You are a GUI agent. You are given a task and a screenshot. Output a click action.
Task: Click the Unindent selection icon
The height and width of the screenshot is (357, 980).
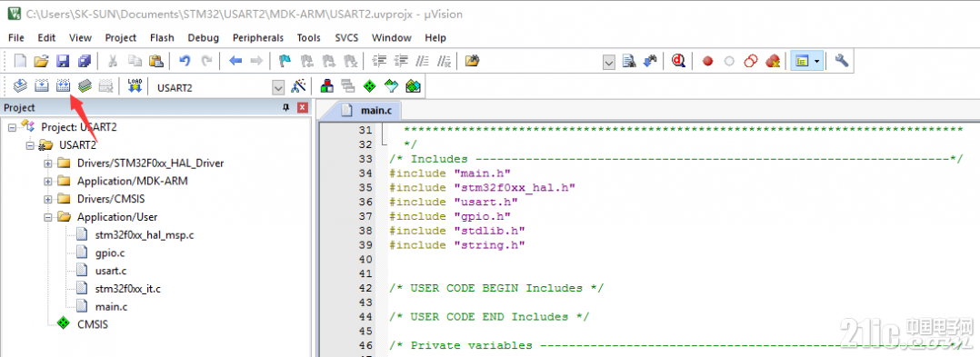pos(400,61)
